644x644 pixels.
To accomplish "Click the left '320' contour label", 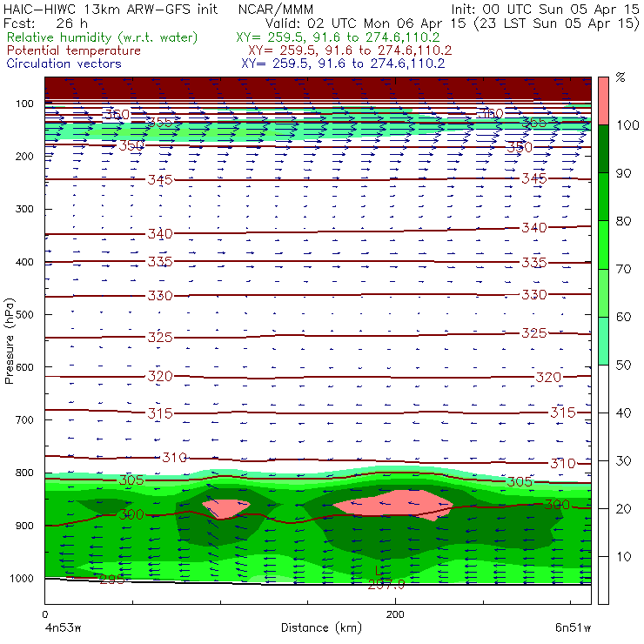I will (x=160, y=376).
